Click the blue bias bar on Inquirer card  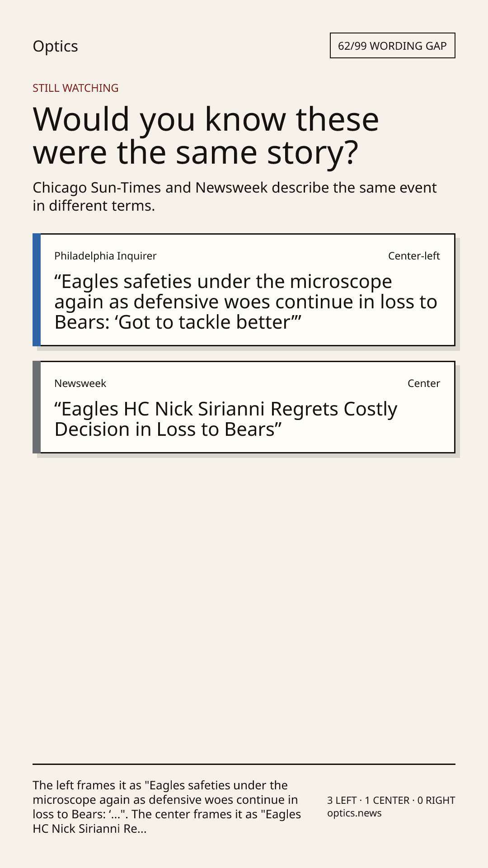tap(37, 290)
